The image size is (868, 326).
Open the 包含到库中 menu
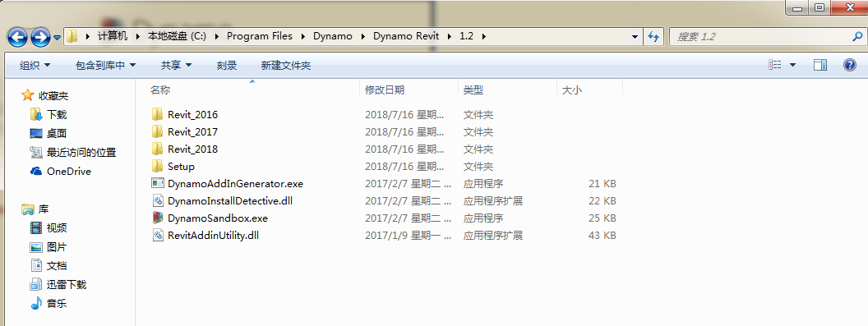click(x=106, y=66)
